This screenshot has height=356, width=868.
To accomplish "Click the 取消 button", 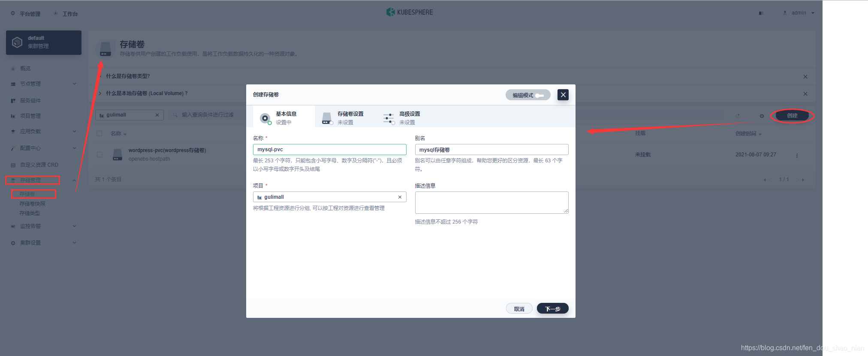I will click(x=519, y=309).
